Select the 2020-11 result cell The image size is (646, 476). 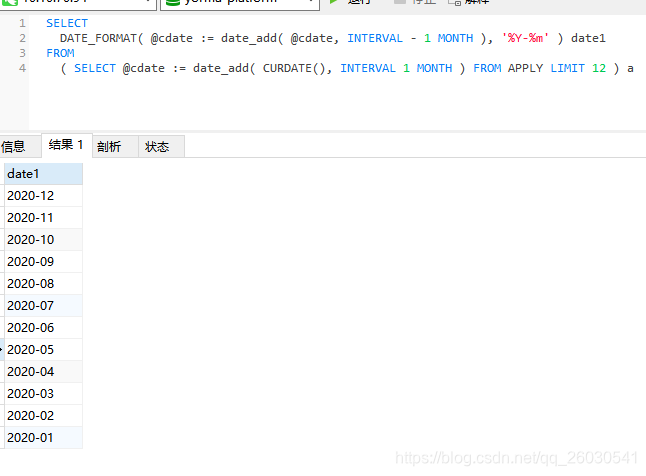[43, 218]
